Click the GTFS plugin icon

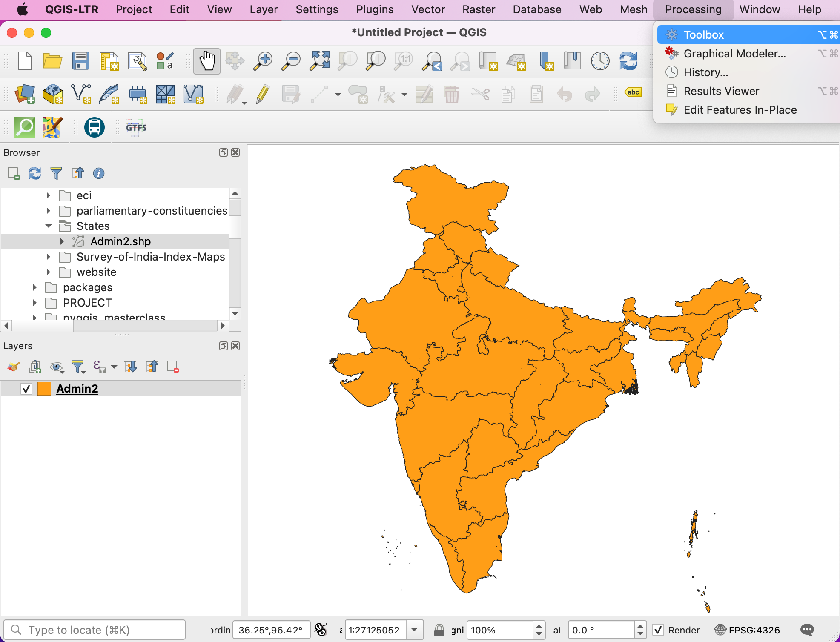coord(136,127)
